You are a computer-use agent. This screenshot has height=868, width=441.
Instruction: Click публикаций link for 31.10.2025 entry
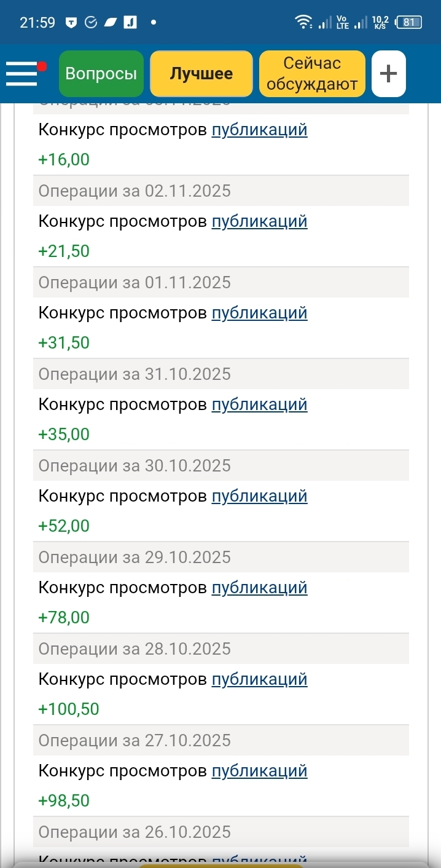coord(259,404)
